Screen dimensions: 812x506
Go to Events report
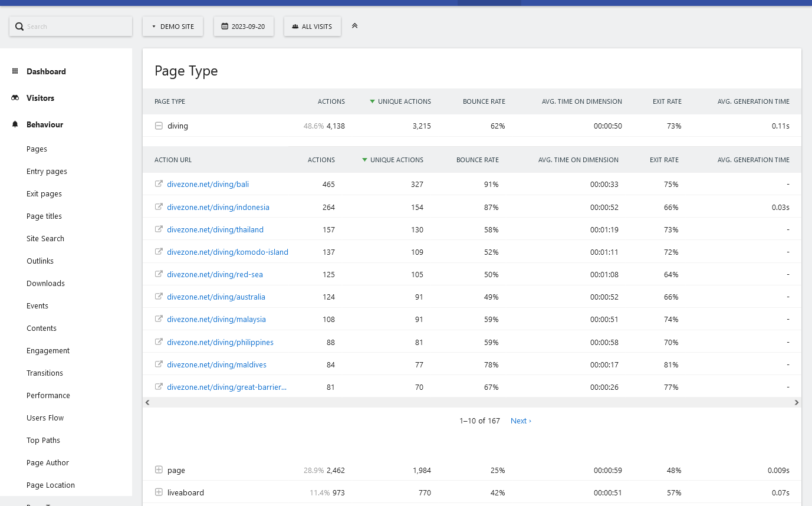click(37, 306)
